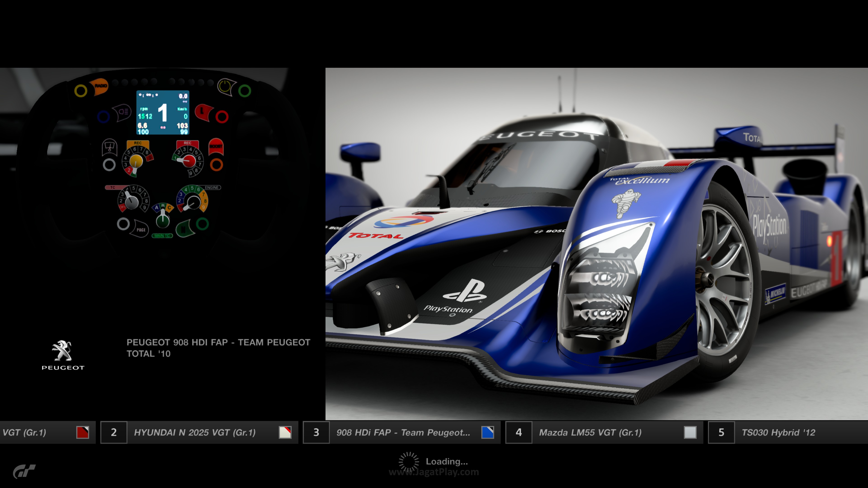Click the number 4 position box

coord(519,432)
